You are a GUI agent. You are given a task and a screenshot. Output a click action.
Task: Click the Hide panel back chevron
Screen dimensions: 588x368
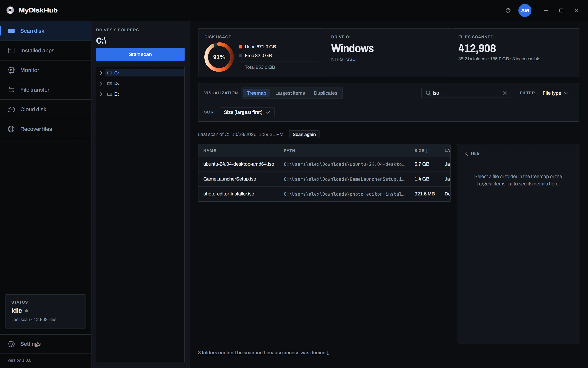467,154
